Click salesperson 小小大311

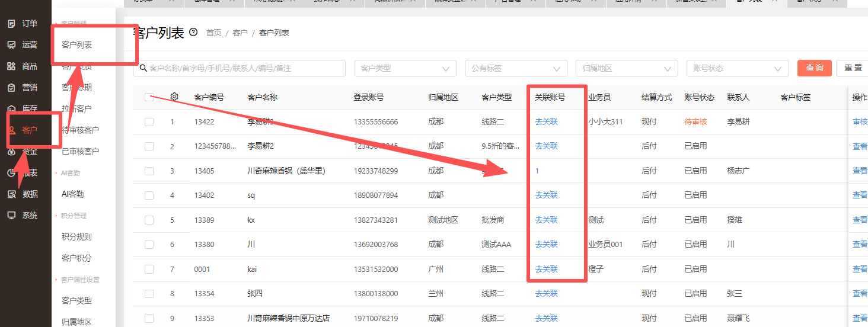click(x=605, y=122)
